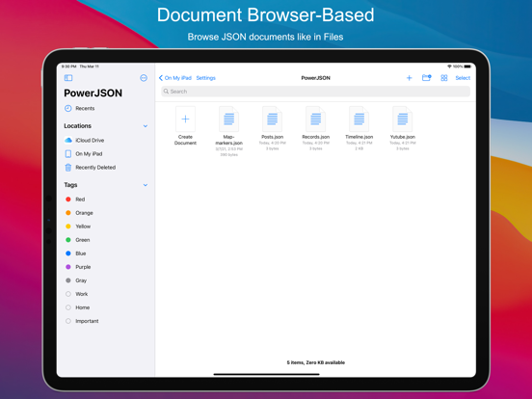Go back to On My iPad
Image resolution: width=532 pixels, height=399 pixels.
point(175,78)
